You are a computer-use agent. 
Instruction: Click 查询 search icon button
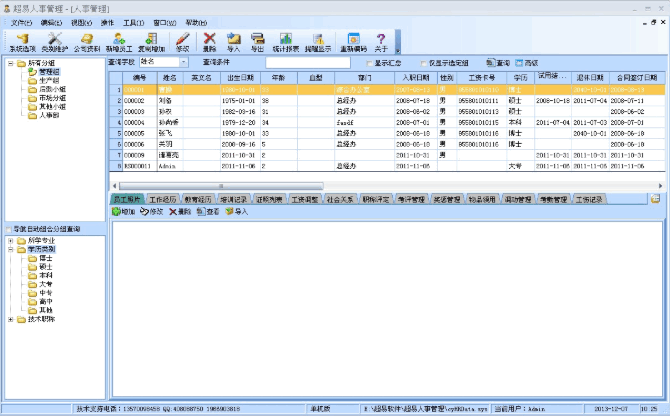498,63
